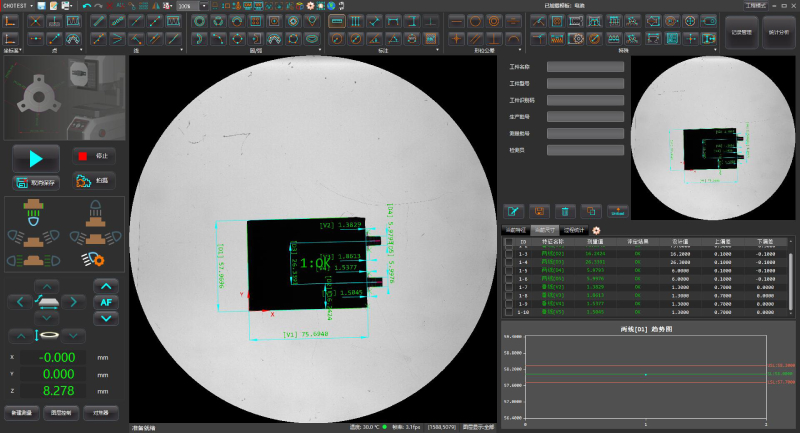Open the 统计分析 statistics panel
800x433 pixels.
[x=778, y=32]
